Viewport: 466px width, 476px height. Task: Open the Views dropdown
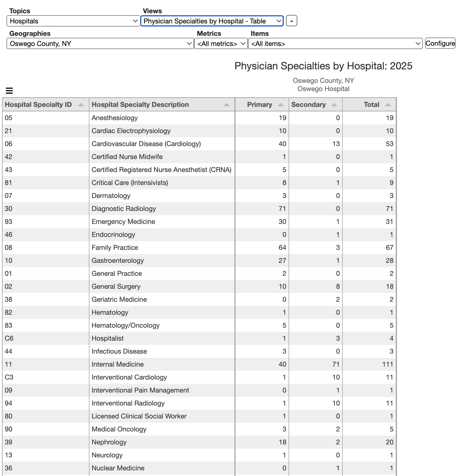212,21
